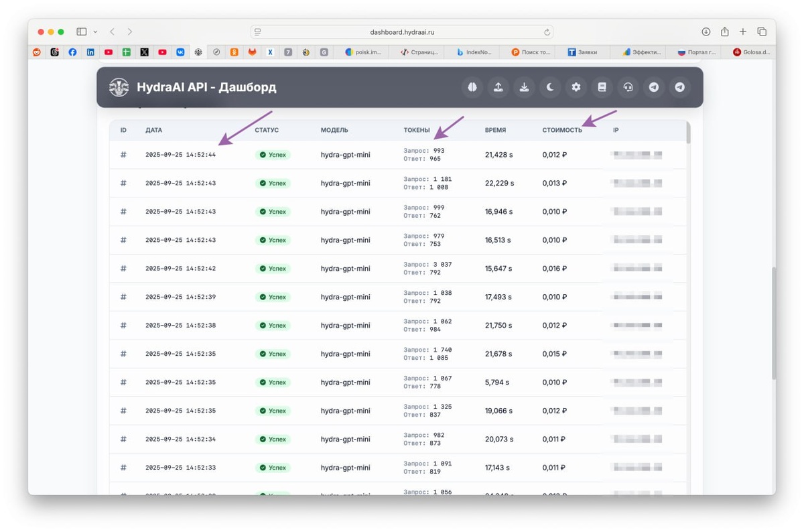Open the Threads pinned tab
This screenshot has width=804, height=532.
coord(55,52)
